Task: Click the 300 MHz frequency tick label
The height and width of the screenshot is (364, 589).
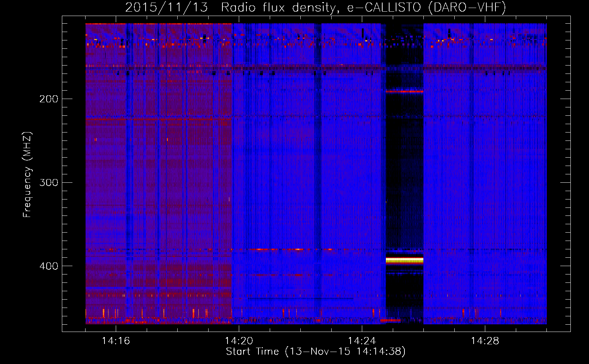Action: (49, 182)
